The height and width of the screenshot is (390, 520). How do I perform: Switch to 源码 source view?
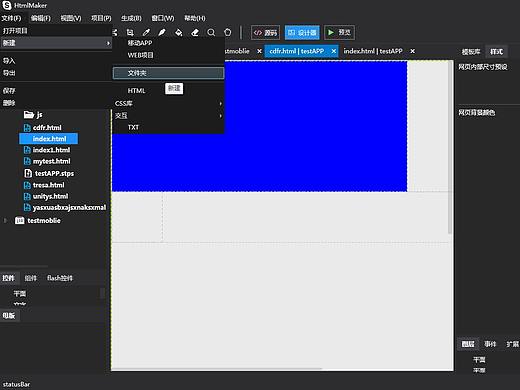pyautogui.click(x=265, y=32)
